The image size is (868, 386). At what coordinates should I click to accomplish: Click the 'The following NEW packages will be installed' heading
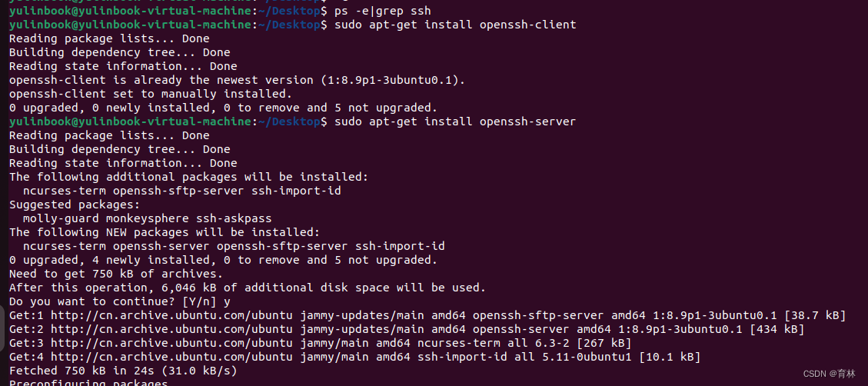(x=165, y=232)
